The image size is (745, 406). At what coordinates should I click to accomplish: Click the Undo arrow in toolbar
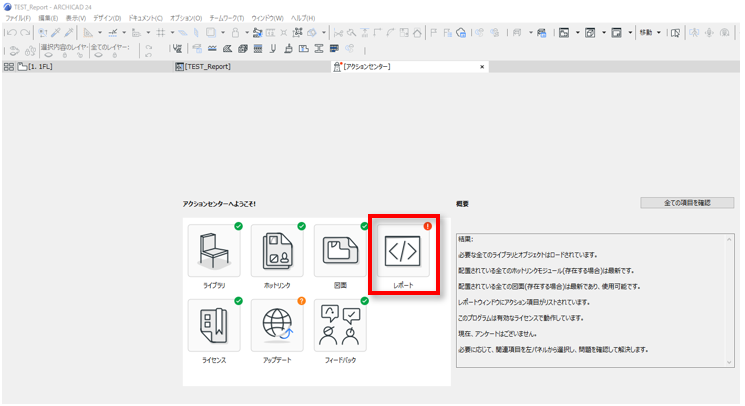coord(12,33)
